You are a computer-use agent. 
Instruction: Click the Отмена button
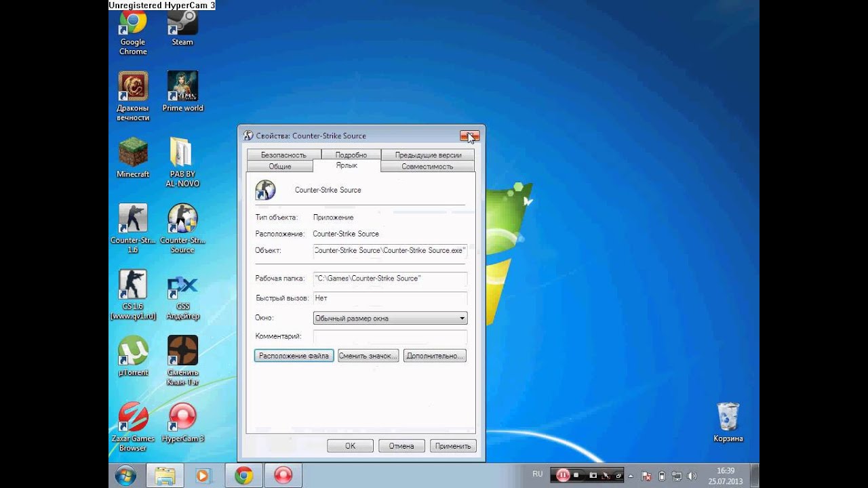401,446
